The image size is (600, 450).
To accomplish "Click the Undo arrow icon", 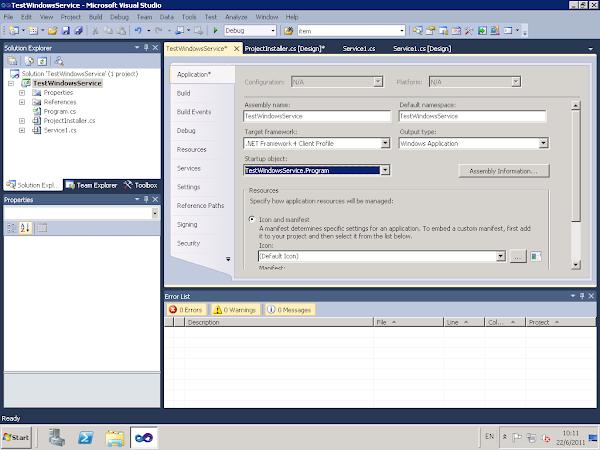I will coord(138,31).
